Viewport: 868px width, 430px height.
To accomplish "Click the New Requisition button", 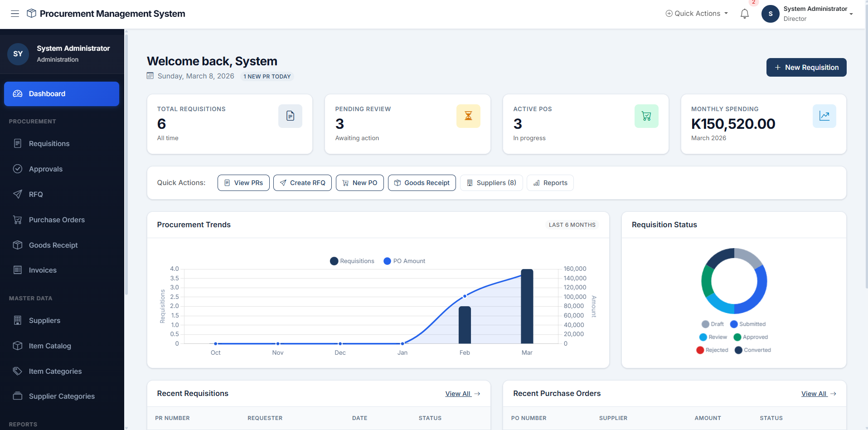I will tap(806, 67).
